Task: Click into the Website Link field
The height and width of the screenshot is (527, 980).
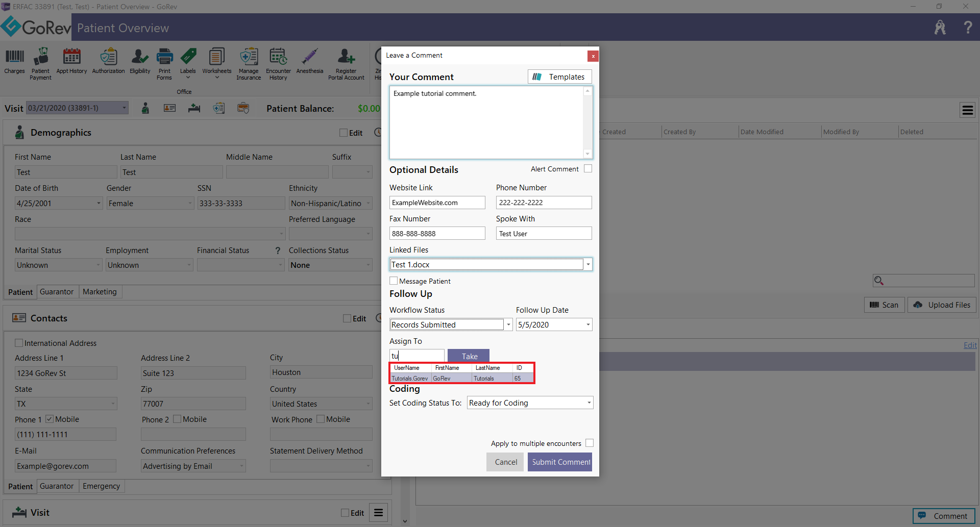Action: [437, 203]
